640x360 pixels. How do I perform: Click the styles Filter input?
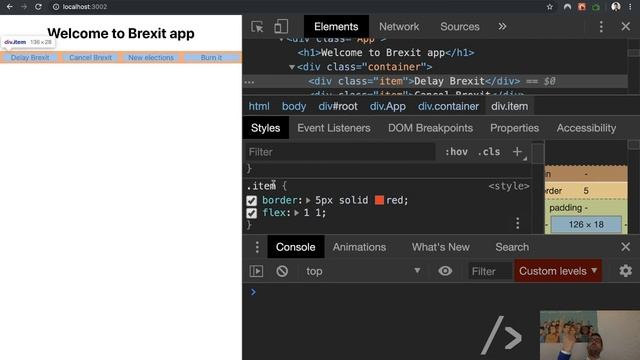click(340, 152)
